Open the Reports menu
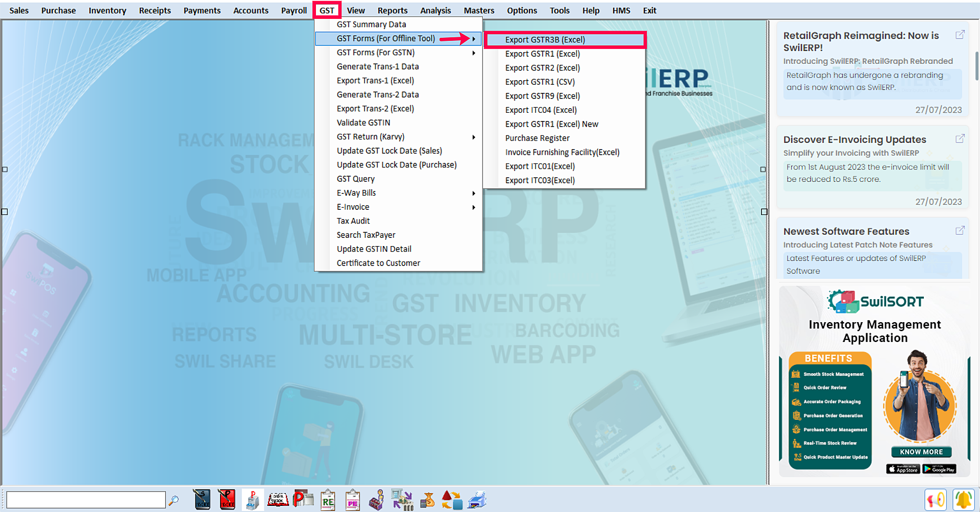This screenshot has width=980, height=512. click(393, 10)
